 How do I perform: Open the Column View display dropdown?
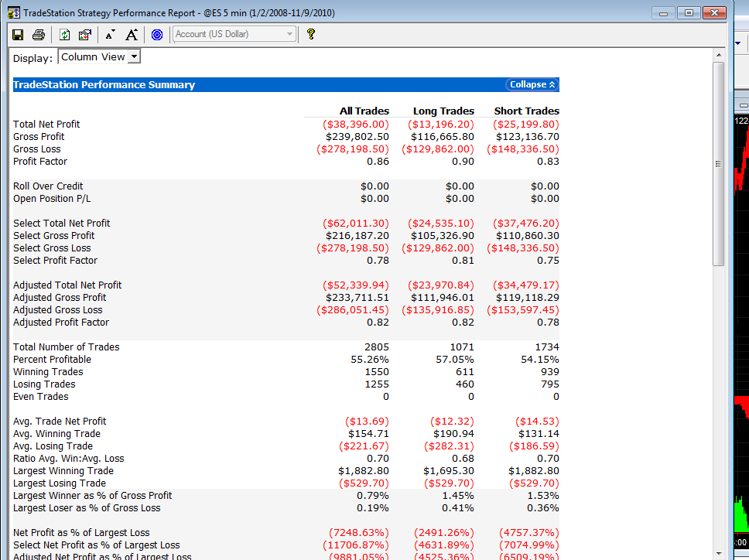pyautogui.click(x=99, y=56)
